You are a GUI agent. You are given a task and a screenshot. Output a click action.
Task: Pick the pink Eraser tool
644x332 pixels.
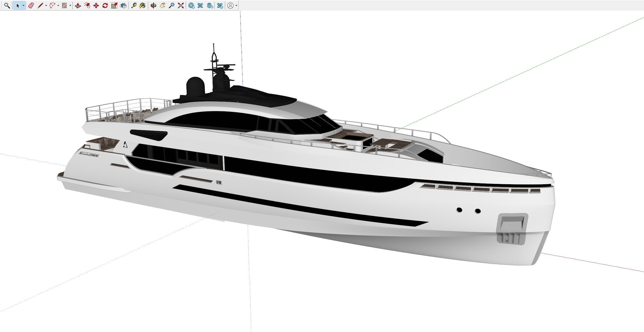(x=31, y=6)
